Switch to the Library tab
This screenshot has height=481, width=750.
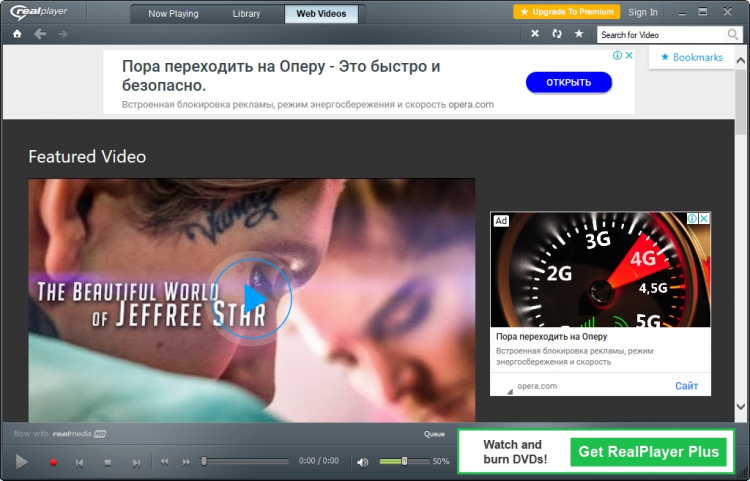point(246,13)
